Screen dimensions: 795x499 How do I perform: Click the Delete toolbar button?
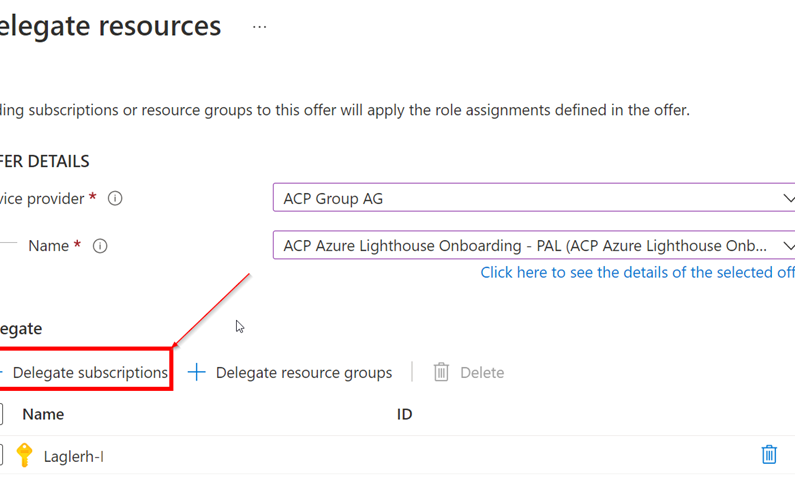coord(469,373)
